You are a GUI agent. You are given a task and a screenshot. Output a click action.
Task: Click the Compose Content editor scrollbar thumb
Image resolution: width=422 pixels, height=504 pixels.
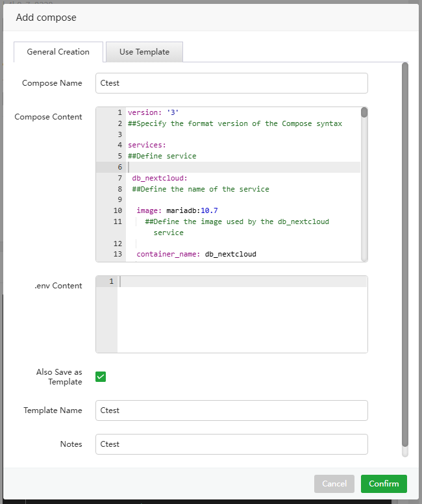364,112
